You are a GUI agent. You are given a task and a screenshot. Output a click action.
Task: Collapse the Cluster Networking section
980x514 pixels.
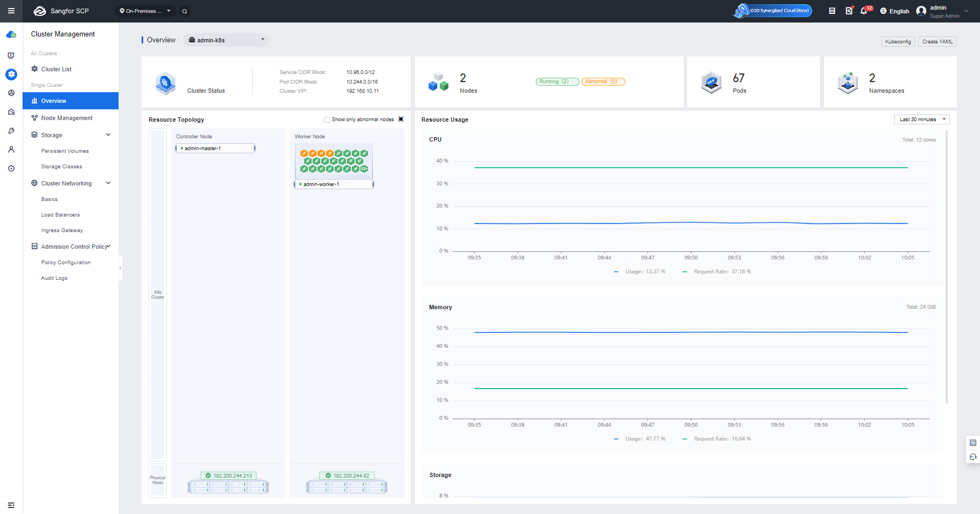(x=108, y=183)
